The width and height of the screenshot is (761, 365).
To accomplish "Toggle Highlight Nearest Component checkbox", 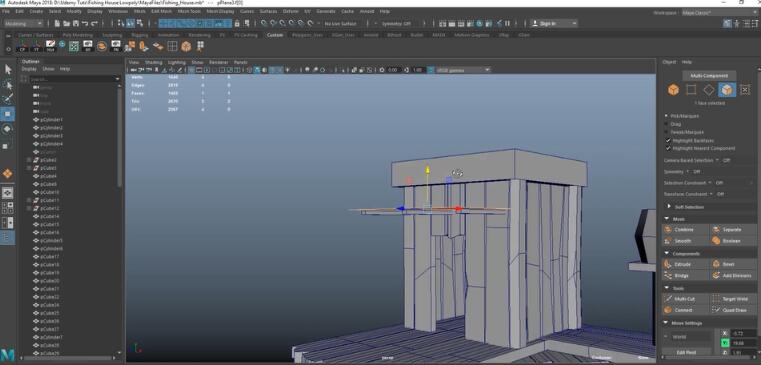I will point(668,148).
